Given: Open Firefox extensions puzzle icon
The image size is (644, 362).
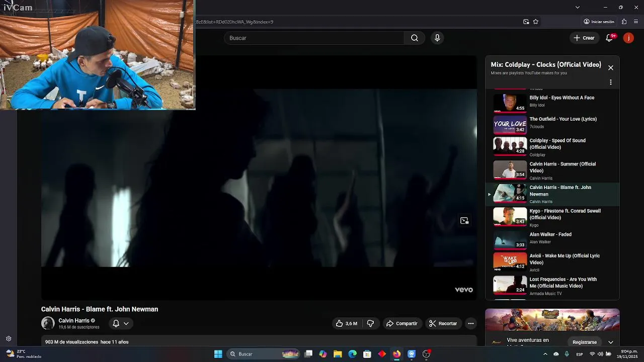Looking at the screenshot, I should (x=624, y=22).
